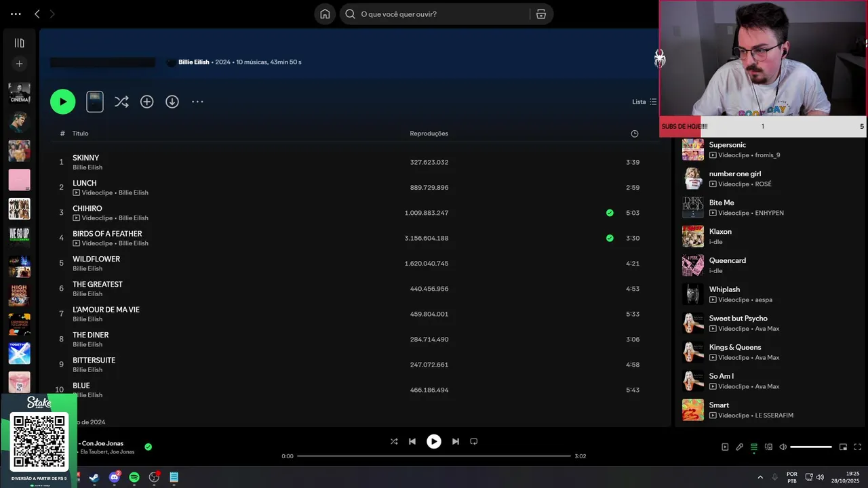
Task: Sort tracks by the duration clock icon
Action: 635,134
